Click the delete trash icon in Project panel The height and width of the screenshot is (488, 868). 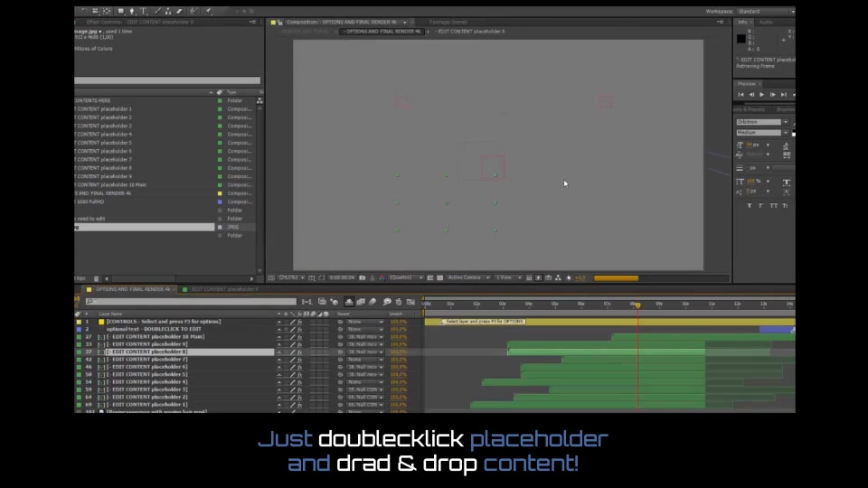pyautogui.click(x=96, y=279)
